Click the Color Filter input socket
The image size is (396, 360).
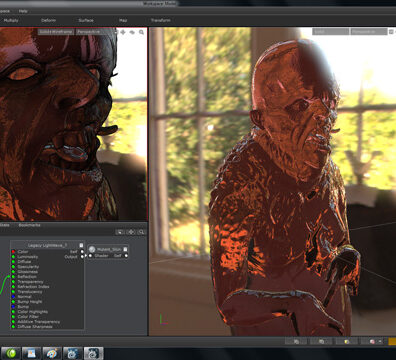pos(13,317)
